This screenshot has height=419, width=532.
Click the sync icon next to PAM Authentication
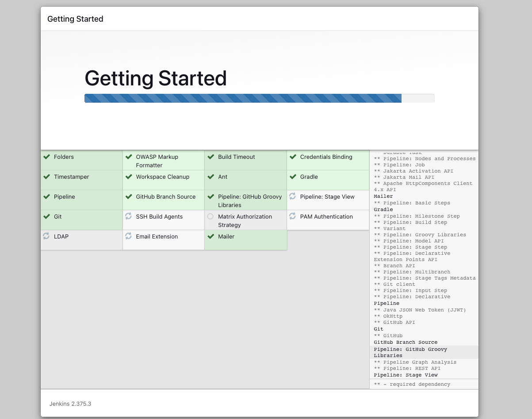[292, 216]
